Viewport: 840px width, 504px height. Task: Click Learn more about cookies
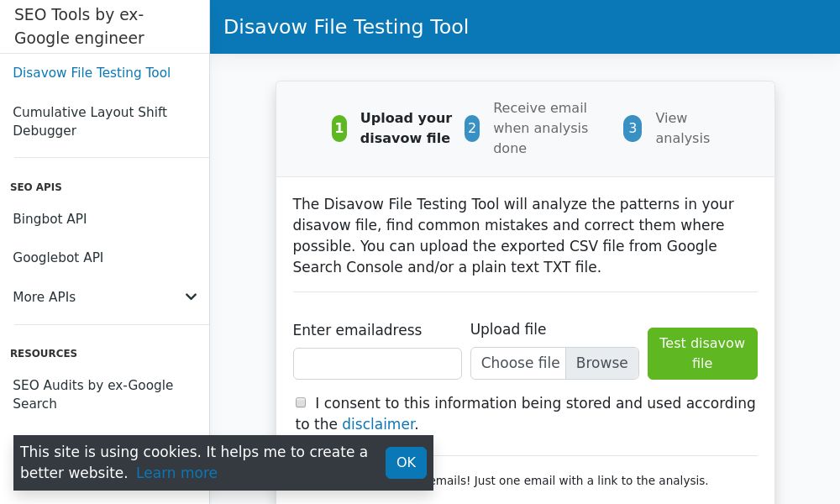click(x=176, y=473)
